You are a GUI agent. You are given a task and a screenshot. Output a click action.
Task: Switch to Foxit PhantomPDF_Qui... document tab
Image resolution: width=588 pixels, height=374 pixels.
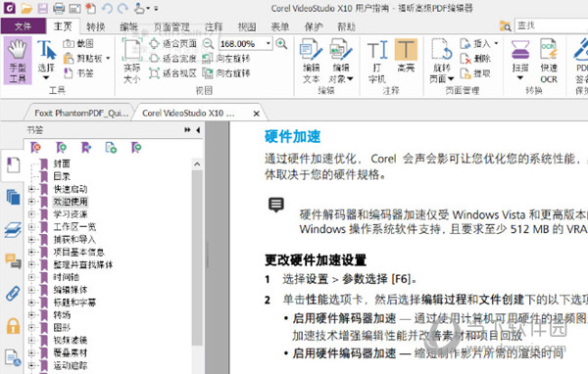(x=81, y=113)
